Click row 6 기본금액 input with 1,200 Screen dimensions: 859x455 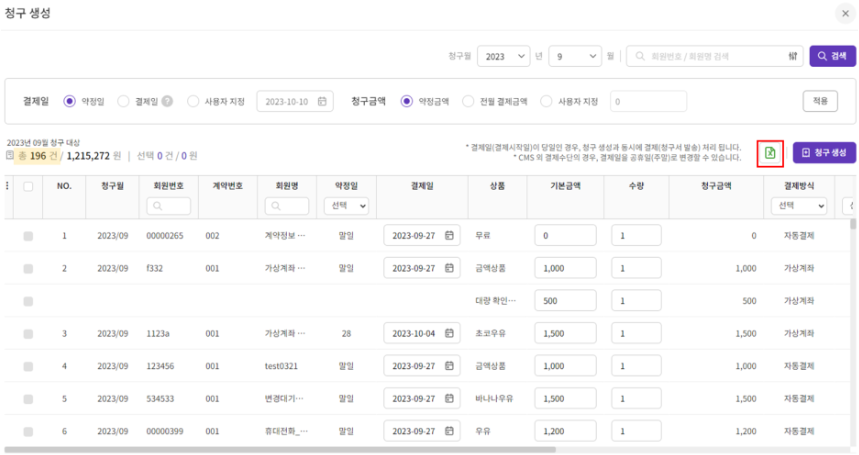pyautogui.click(x=565, y=431)
